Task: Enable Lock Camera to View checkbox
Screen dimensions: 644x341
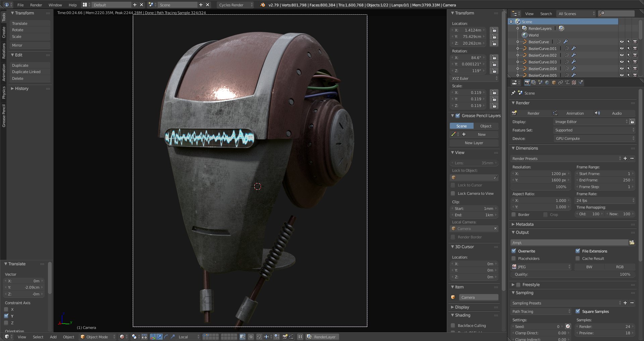Action: [453, 193]
